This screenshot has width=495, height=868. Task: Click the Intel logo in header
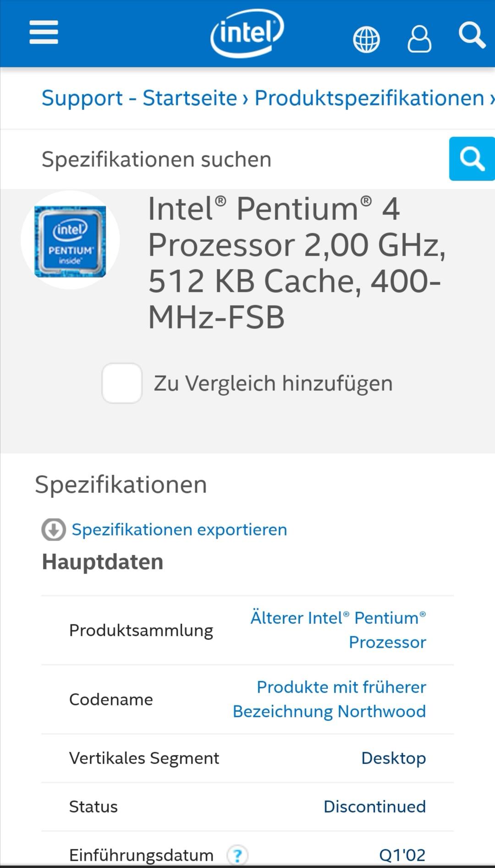pyautogui.click(x=247, y=33)
